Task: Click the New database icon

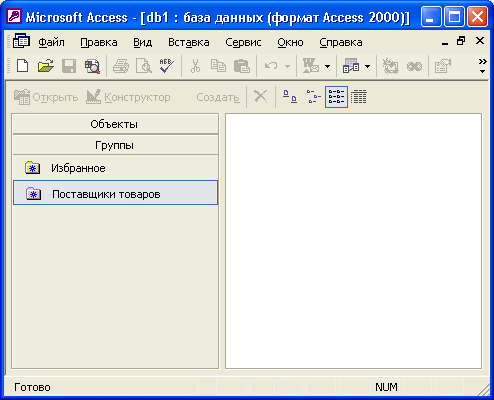Action: [22, 66]
